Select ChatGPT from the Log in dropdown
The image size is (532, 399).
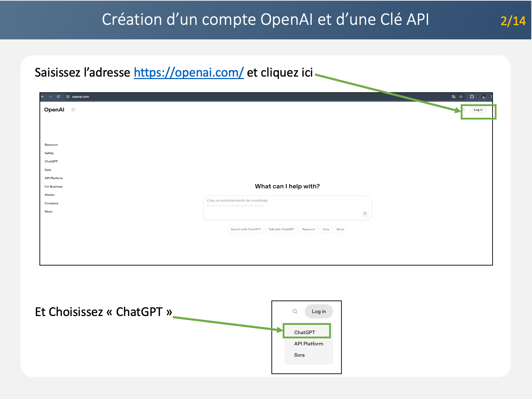[x=305, y=332]
